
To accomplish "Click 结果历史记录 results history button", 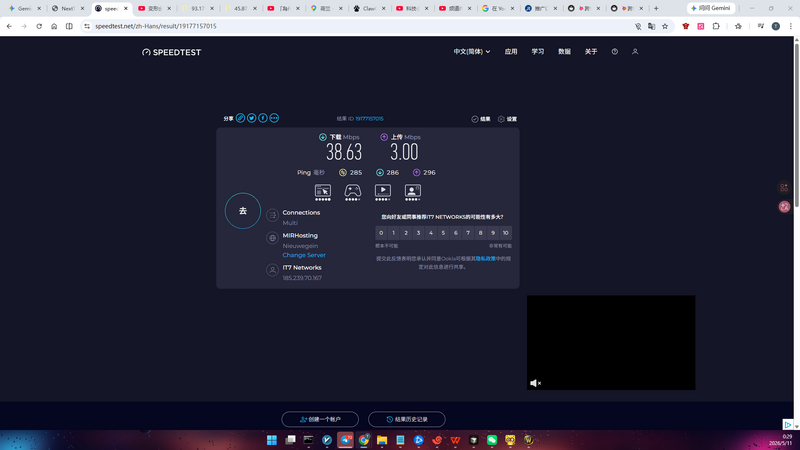I will coord(407,419).
